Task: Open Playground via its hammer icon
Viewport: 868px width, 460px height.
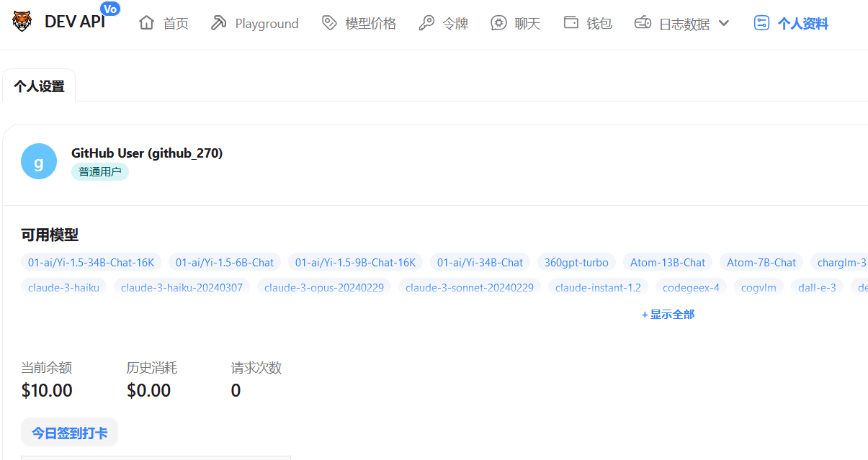Action: tap(218, 23)
